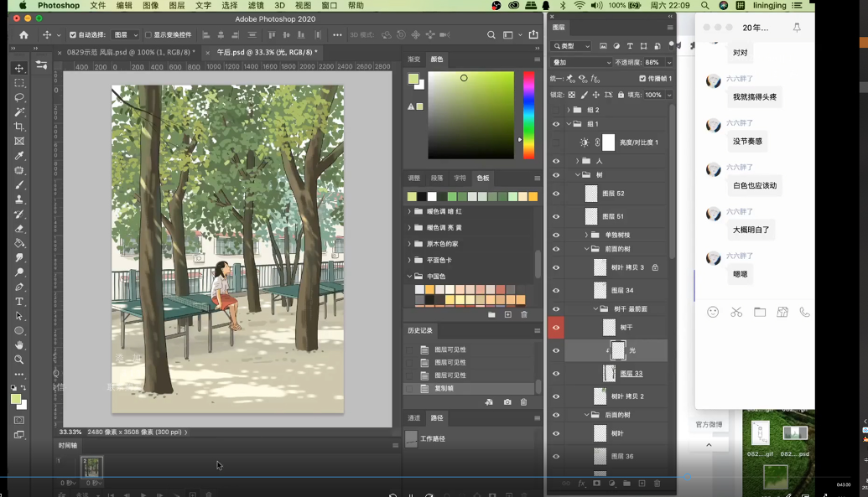Open the opacity 不透明度 dropdown arrow
Screen dimensions: 868x497
pos(669,63)
